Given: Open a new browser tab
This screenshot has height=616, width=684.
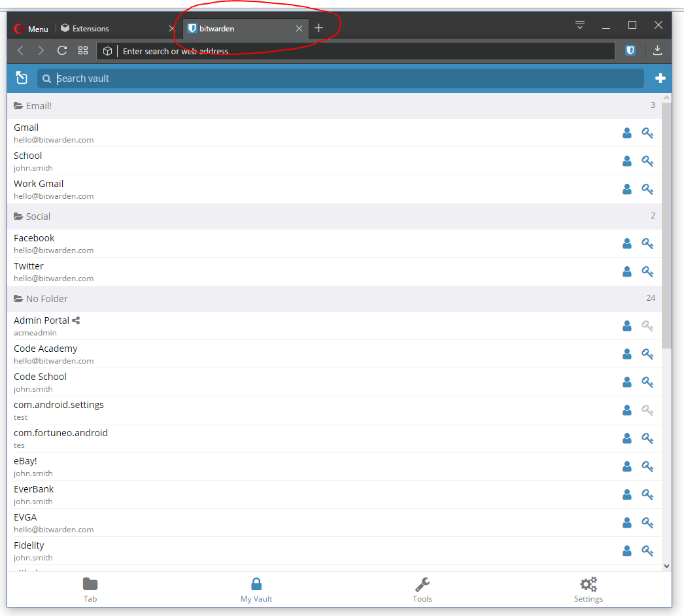Looking at the screenshot, I should coord(319,28).
